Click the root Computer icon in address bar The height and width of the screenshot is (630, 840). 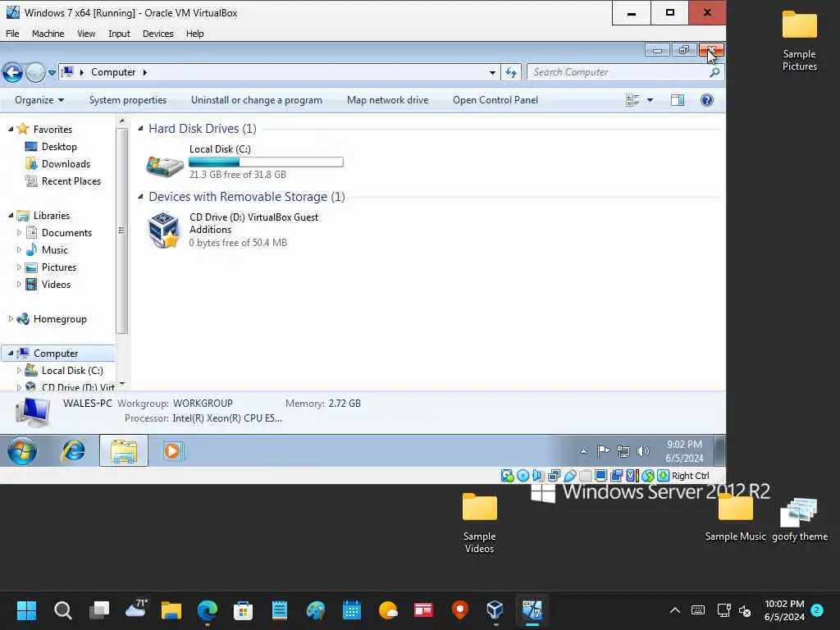[x=67, y=72]
